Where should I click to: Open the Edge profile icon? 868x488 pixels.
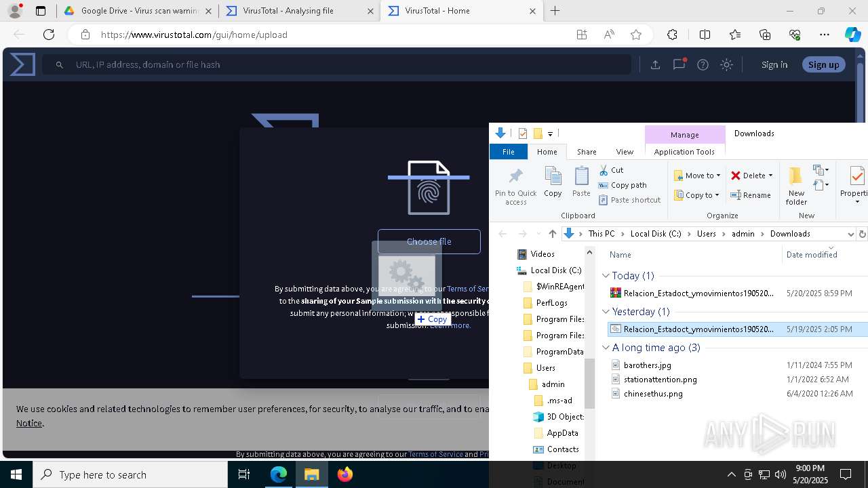click(15, 11)
